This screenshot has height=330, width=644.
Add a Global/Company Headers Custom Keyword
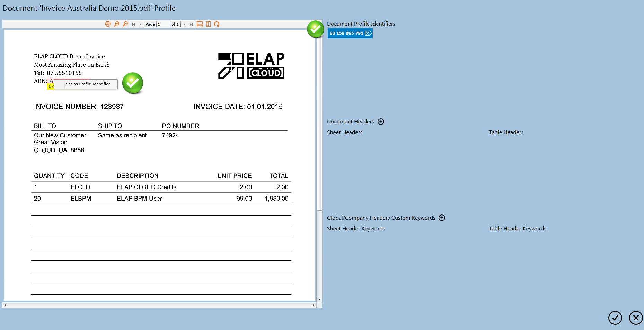pyautogui.click(x=442, y=218)
